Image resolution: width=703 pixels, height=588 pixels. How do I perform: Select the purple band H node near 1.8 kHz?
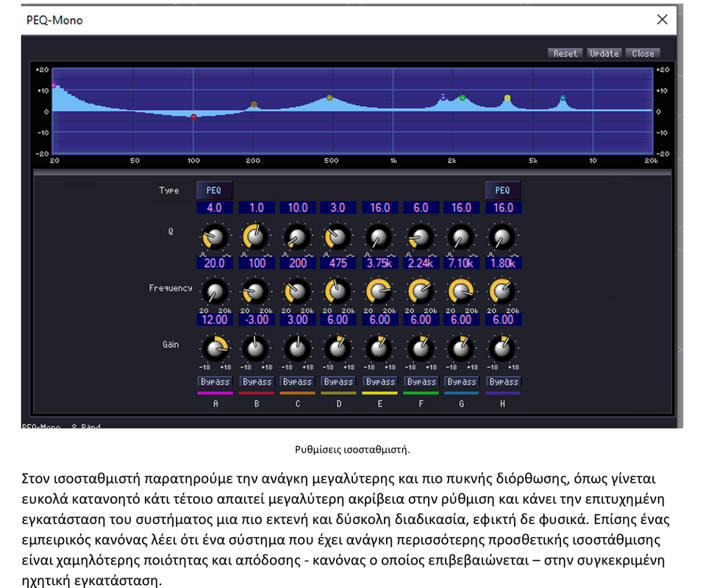(443, 96)
